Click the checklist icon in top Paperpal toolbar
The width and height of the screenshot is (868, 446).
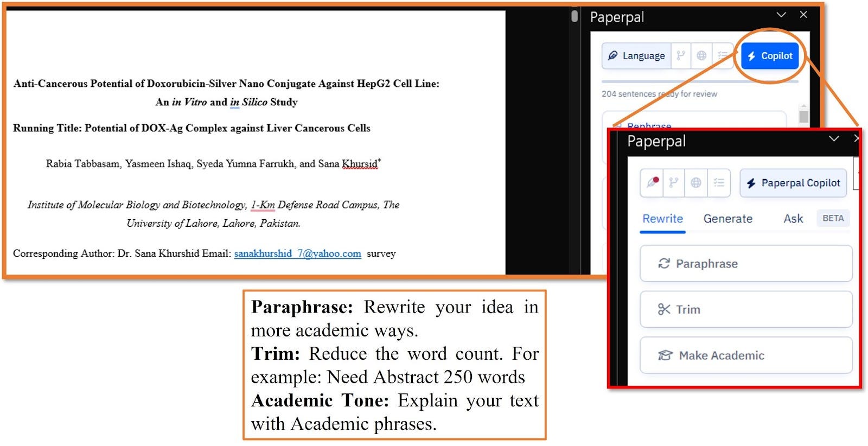[x=722, y=56]
